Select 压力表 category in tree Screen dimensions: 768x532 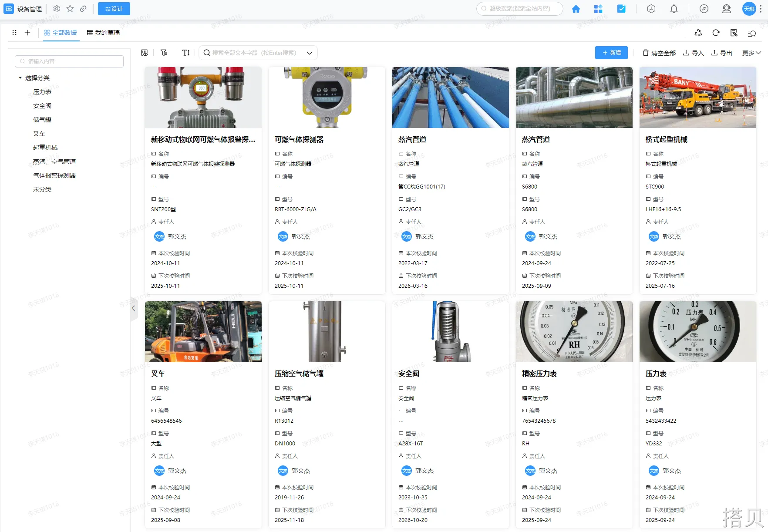click(42, 92)
